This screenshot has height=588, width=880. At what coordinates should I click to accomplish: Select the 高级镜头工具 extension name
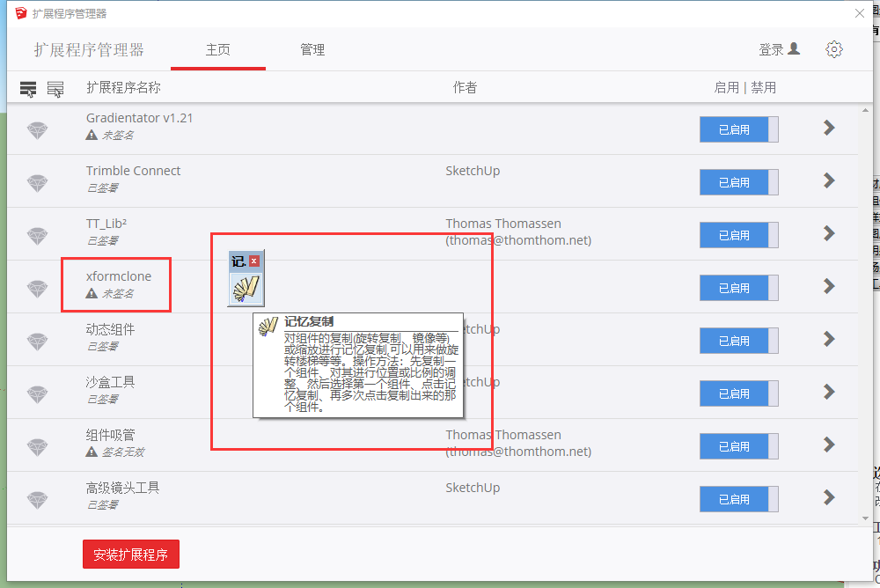(122, 488)
